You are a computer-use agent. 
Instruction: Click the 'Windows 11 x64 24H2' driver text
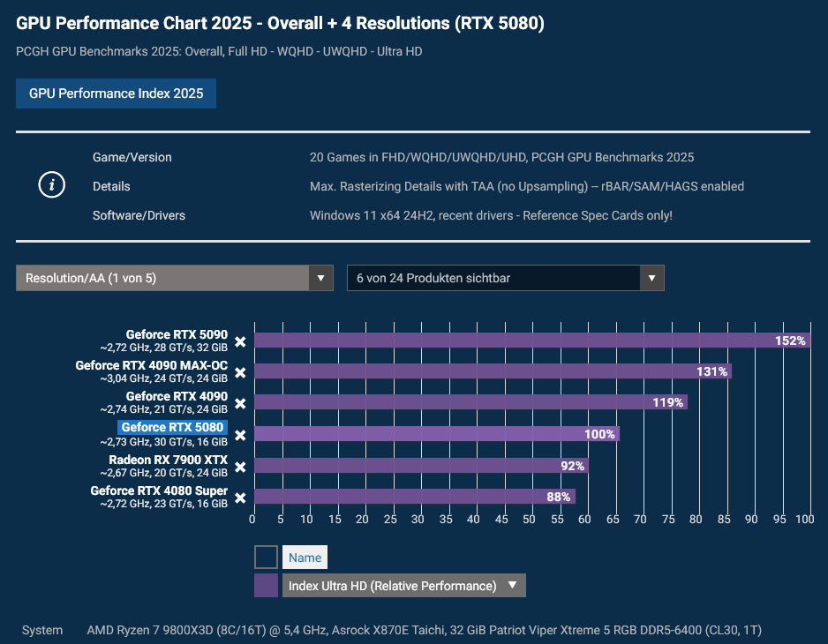pyautogui.click(x=373, y=215)
